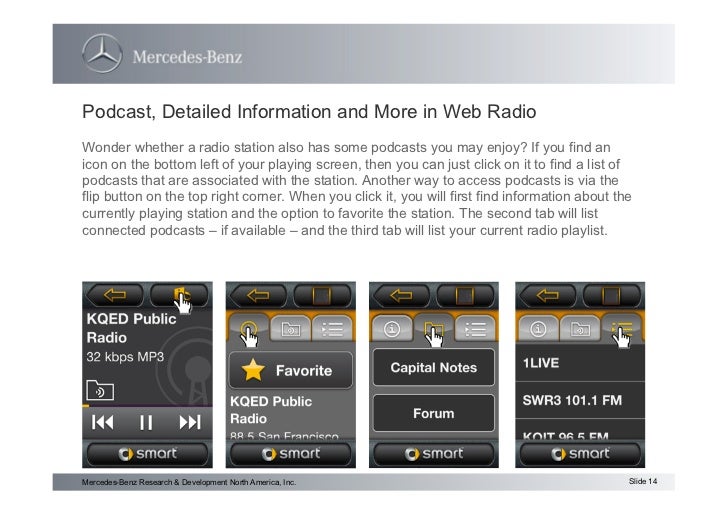
Task: Select info tab on Capital Notes screen
Action: 392,328
